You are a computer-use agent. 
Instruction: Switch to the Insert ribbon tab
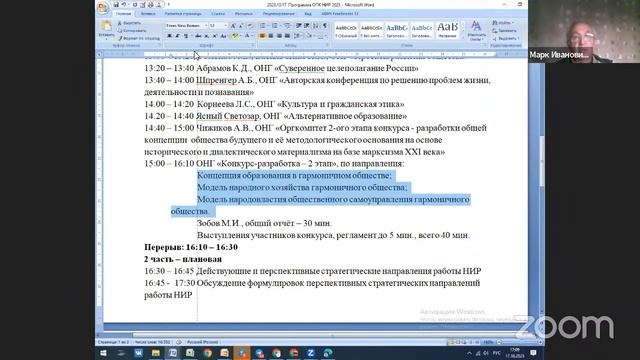click(x=148, y=14)
